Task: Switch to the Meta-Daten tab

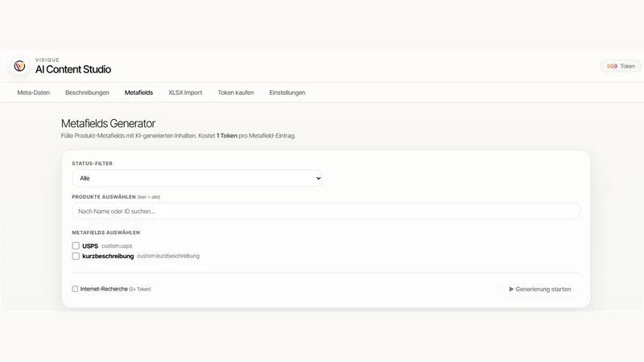Action: 33,93
